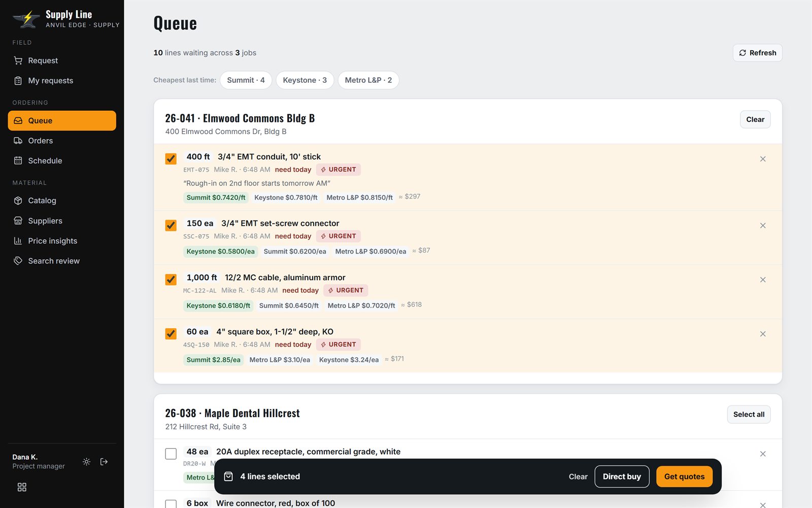This screenshot has height=508, width=812.
Task: Check the 20A duplex receptacle checkbox
Action: coord(171,454)
